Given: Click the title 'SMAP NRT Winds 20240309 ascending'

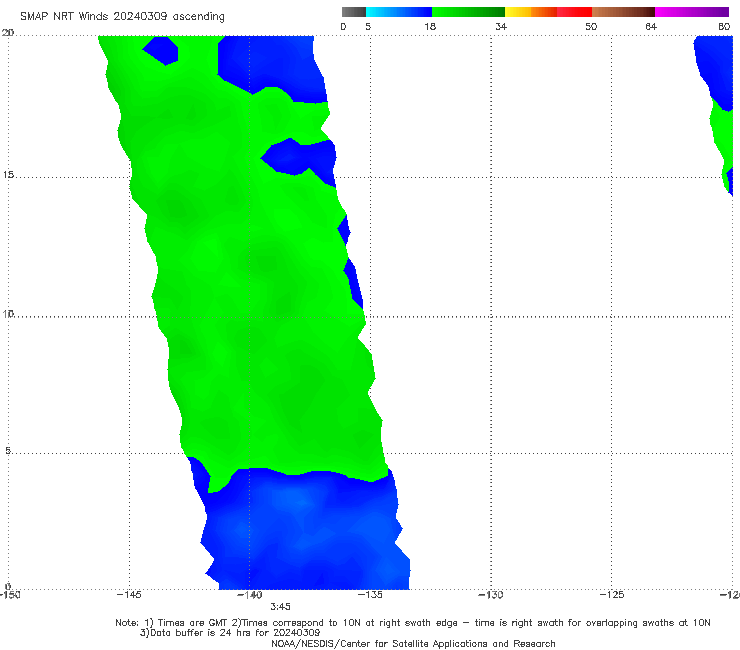Looking at the screenshot, I should [x=122, y=16].
